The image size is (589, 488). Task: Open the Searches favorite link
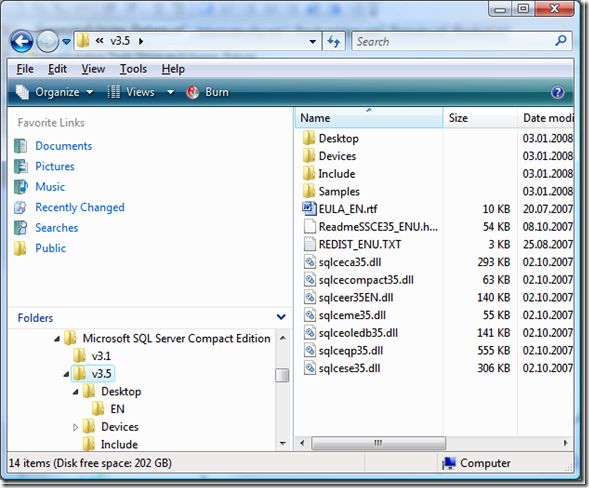pos(57,228)
